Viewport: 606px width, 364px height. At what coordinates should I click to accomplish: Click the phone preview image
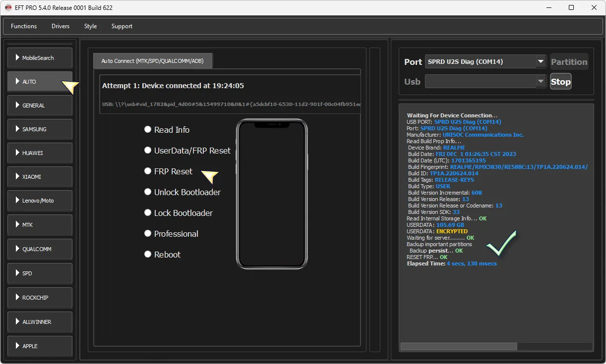point(271,194)
